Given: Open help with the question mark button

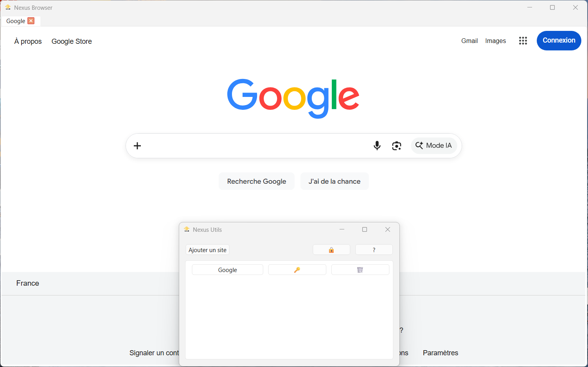Looking at the screenshot, I should coord(374,250).
